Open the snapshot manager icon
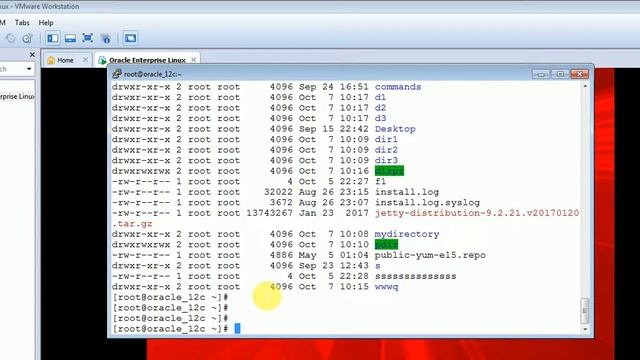The width and height of the screenshot is (640, 360). [27, 38]
